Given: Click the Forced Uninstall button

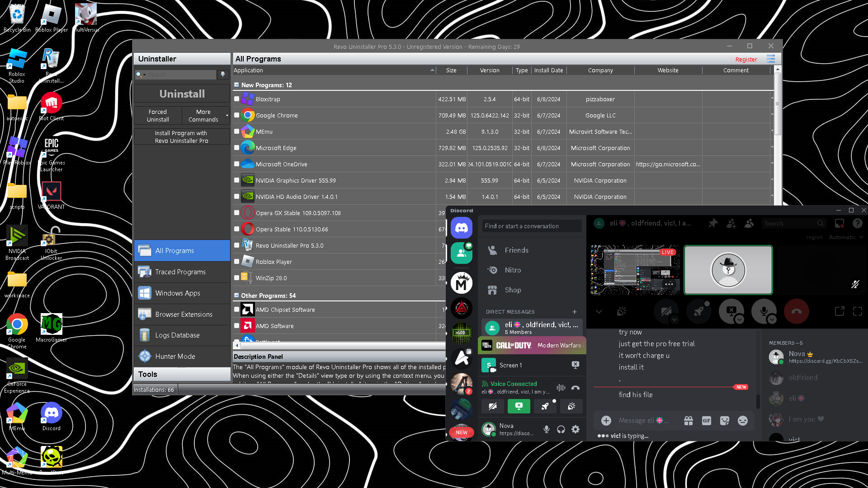Looking at the screenshot, I should [158, 115].
